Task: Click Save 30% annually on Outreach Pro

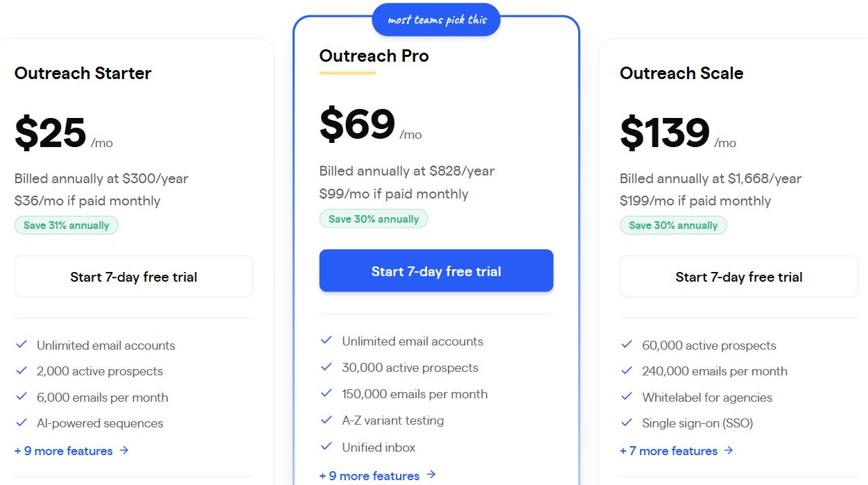Action: click(x=374, y=219)
